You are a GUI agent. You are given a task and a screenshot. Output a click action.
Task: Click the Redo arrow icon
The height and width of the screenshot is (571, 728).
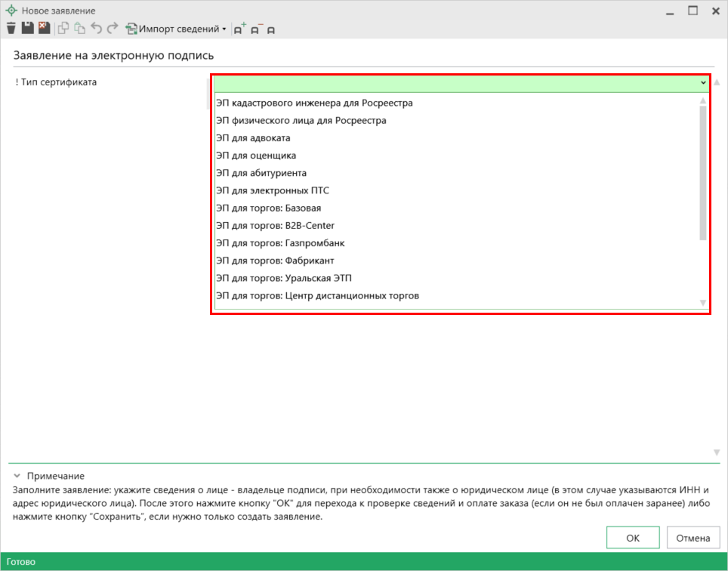(113, 29)
